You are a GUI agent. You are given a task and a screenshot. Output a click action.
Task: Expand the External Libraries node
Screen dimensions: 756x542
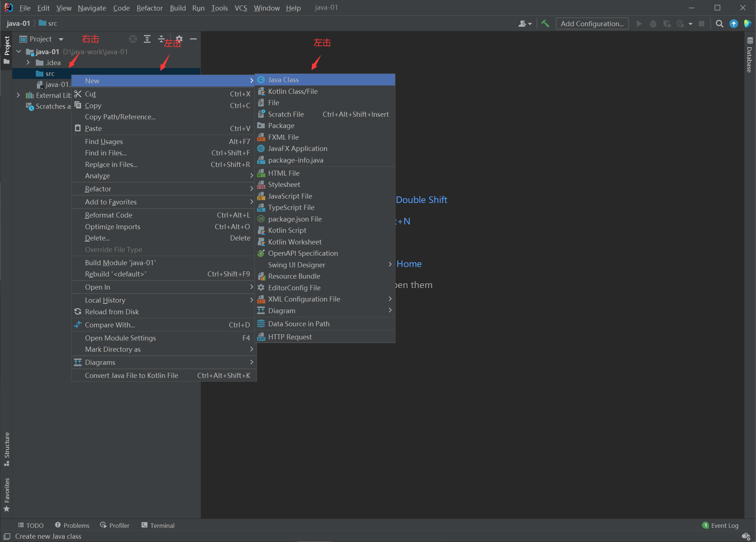[x=19, y=95]
